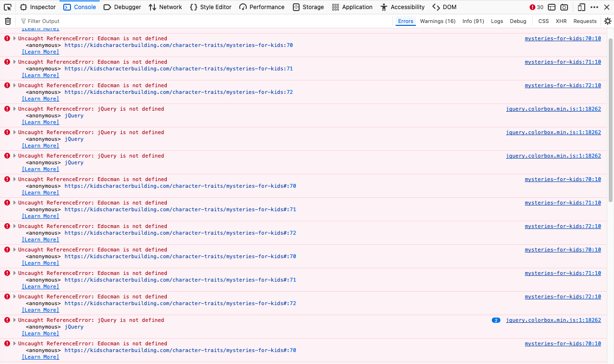Expand the Edocman error for mysteries-for-kids:72

pos(15,85)
